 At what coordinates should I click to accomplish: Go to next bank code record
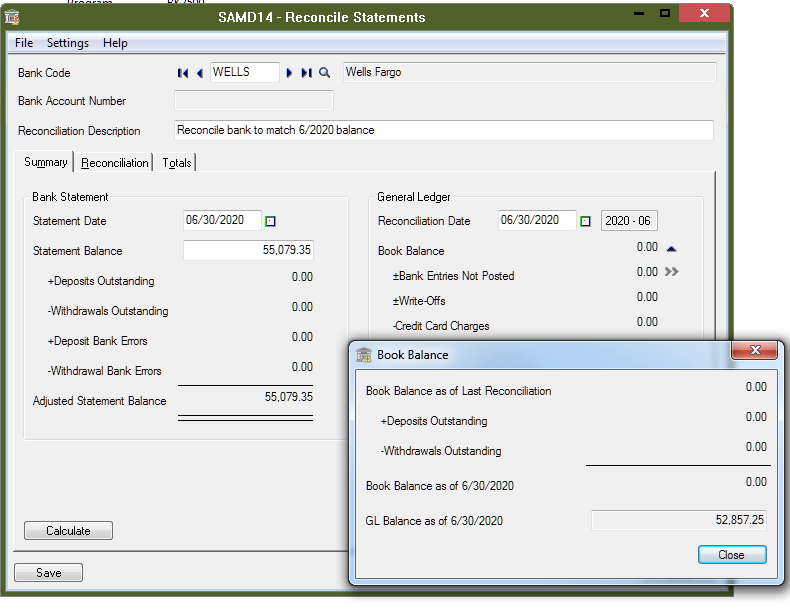(x=290, y=73)
